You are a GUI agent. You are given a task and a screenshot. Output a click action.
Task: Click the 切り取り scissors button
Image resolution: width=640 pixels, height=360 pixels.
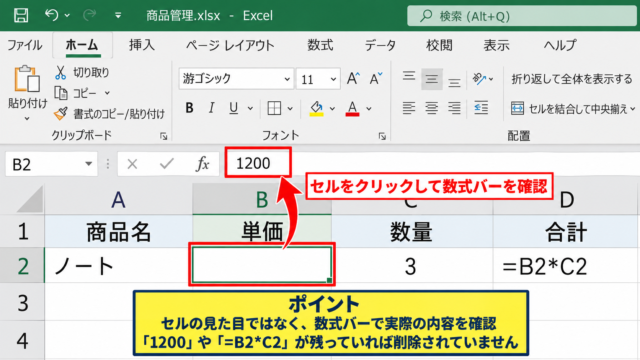[x=82, y=73]
